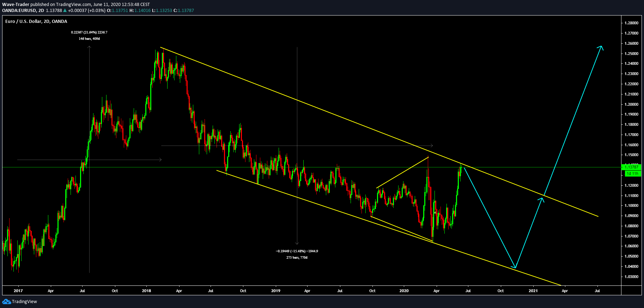This screenshot has width=644, height=308.
Task: Click the 1.16000 price axis label
Action: point(631,145)
